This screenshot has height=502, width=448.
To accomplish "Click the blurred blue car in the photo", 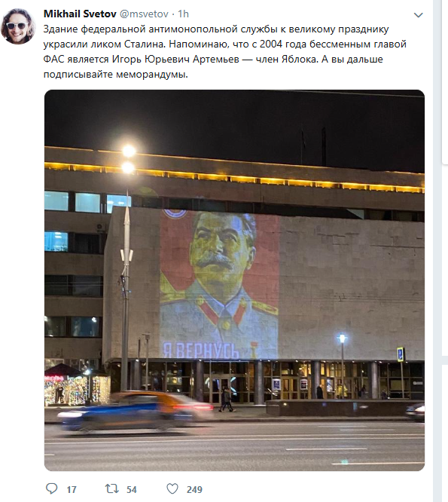I will pyautogui.click(x=136, y=412).
